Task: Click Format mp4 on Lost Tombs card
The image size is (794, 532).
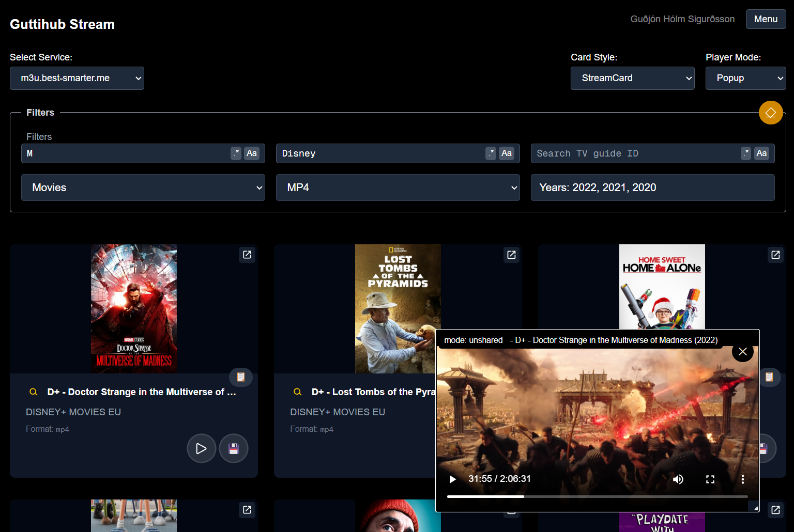Action: point(312,429)
